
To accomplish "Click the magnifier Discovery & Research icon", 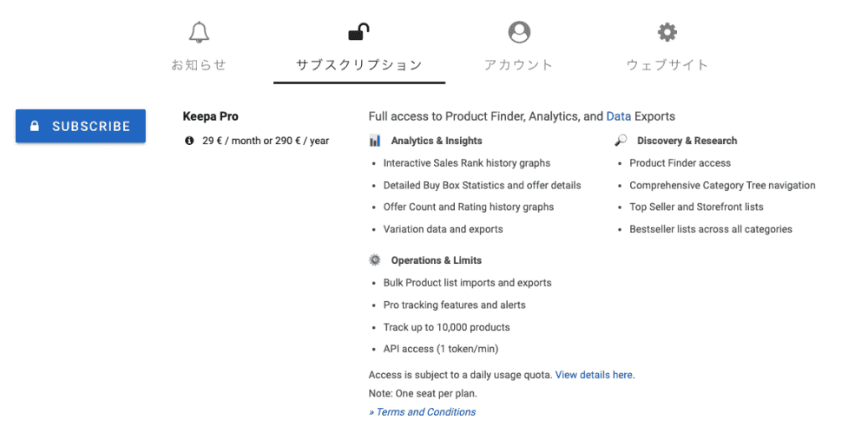I will tap(621, 141).
